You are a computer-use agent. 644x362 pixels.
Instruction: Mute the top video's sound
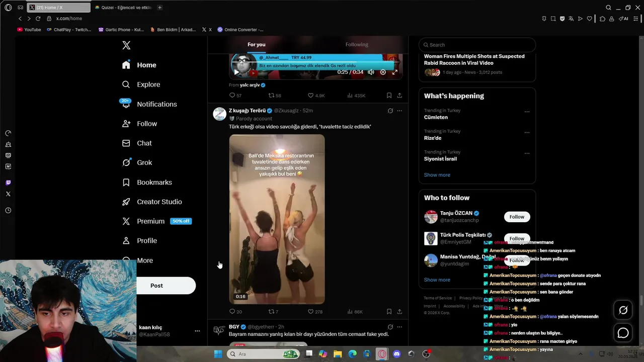click(x=371, y=72)
